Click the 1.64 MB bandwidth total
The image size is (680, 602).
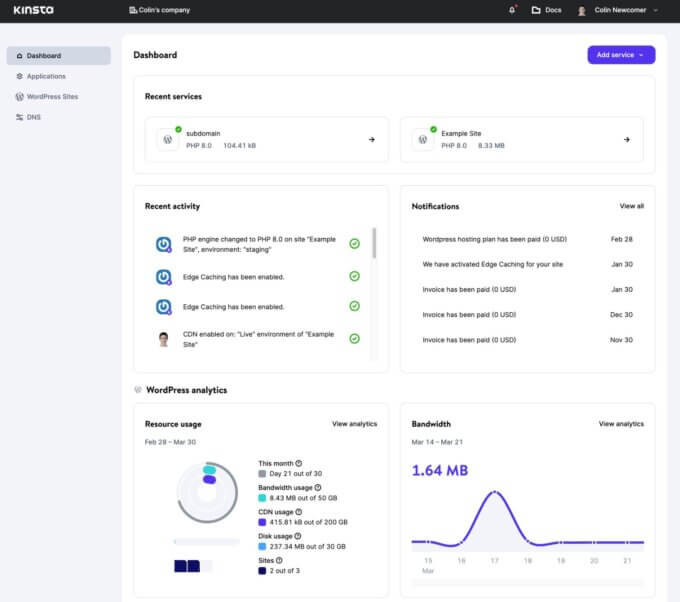[440, 471]
